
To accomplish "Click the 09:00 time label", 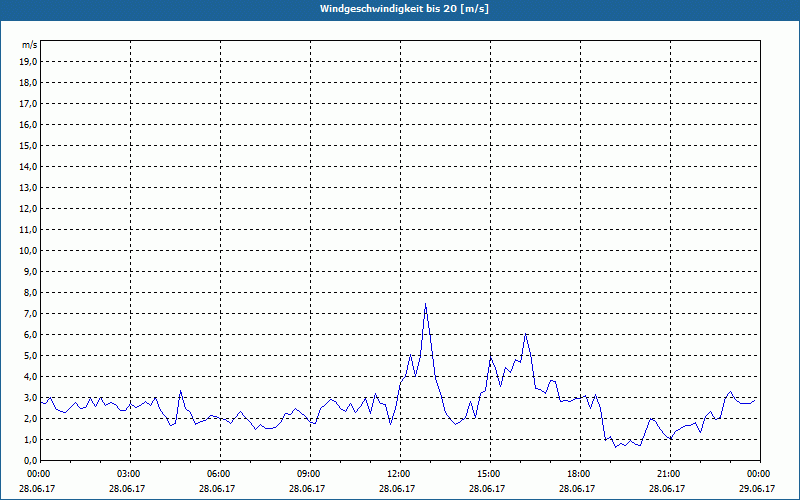I will 310,474.
